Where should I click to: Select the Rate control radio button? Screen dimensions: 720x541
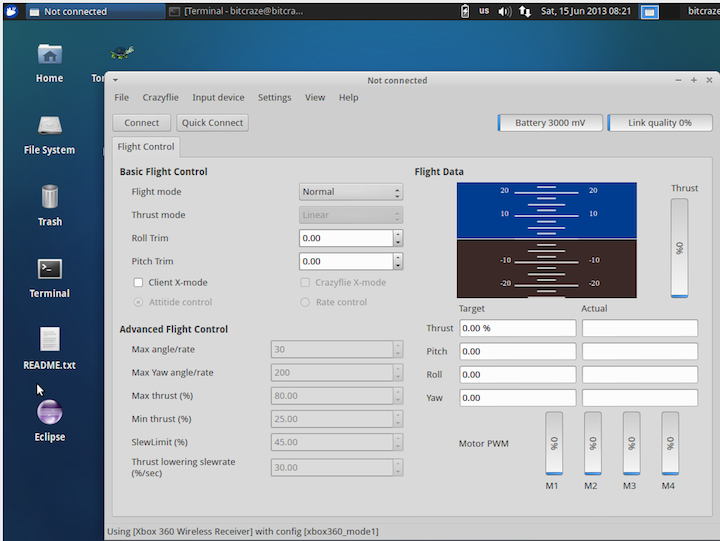point(306,302)
